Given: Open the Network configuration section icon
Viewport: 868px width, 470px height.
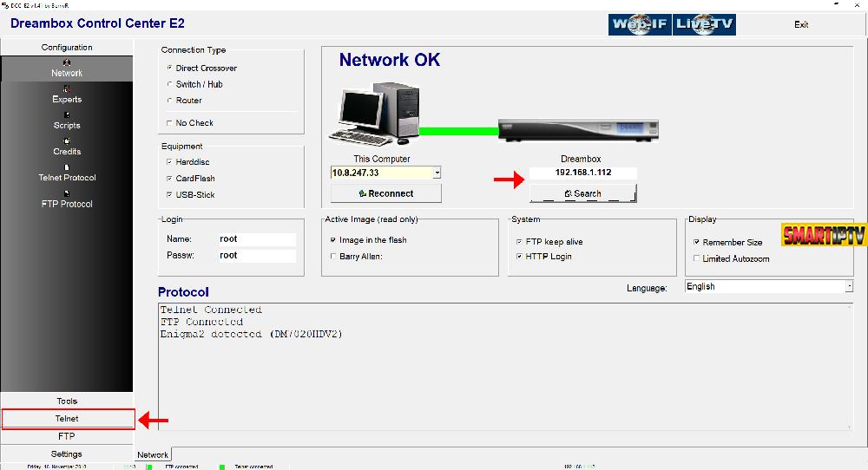Looking at the screenshot, I should (x=67, y=62).
